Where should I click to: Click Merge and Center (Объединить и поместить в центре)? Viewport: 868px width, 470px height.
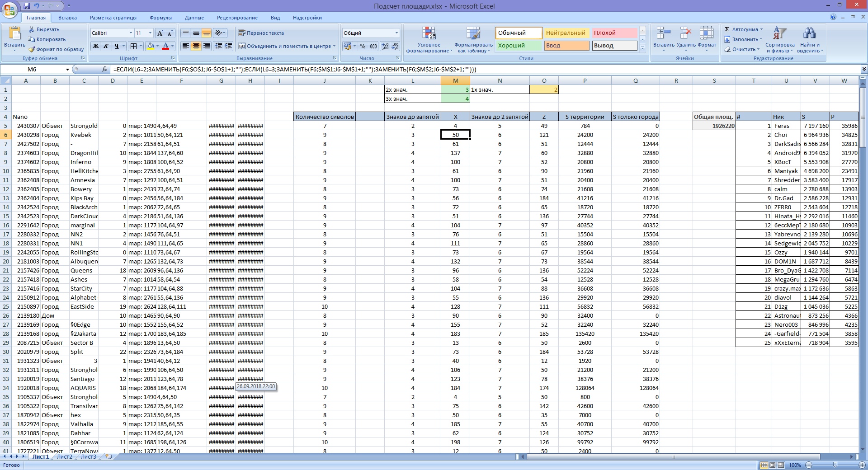coord(287,46)
